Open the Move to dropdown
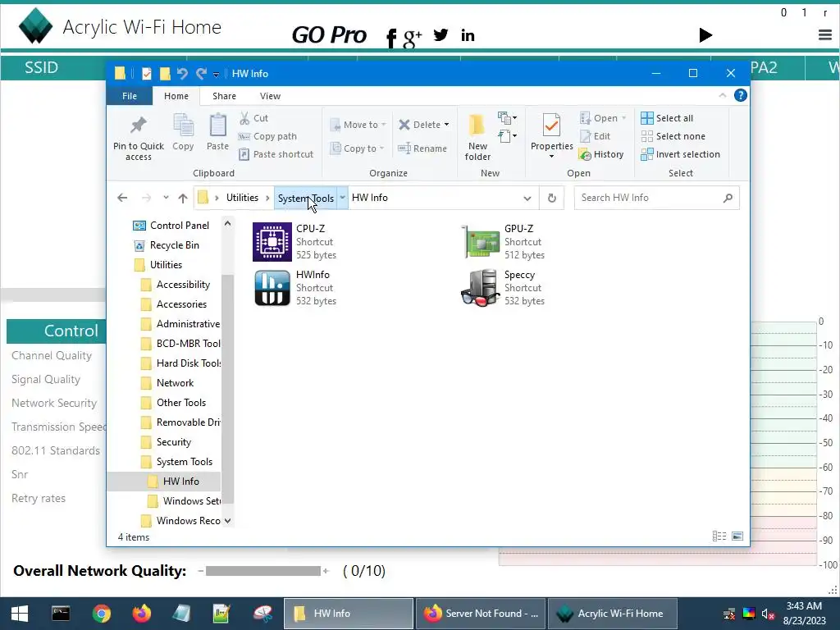The height and width of the screenshot is (630, 840). click(x=358, y=125)
